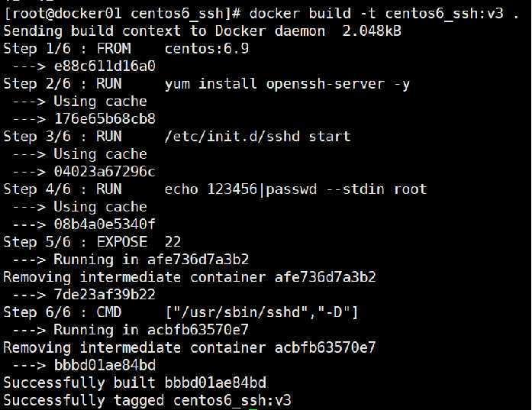Image resolution: width=532 pixels, height=410 pixels.
Task: Click the Removing intermediate container acbfb63570e7 line
Action: (x=189, y=347)
